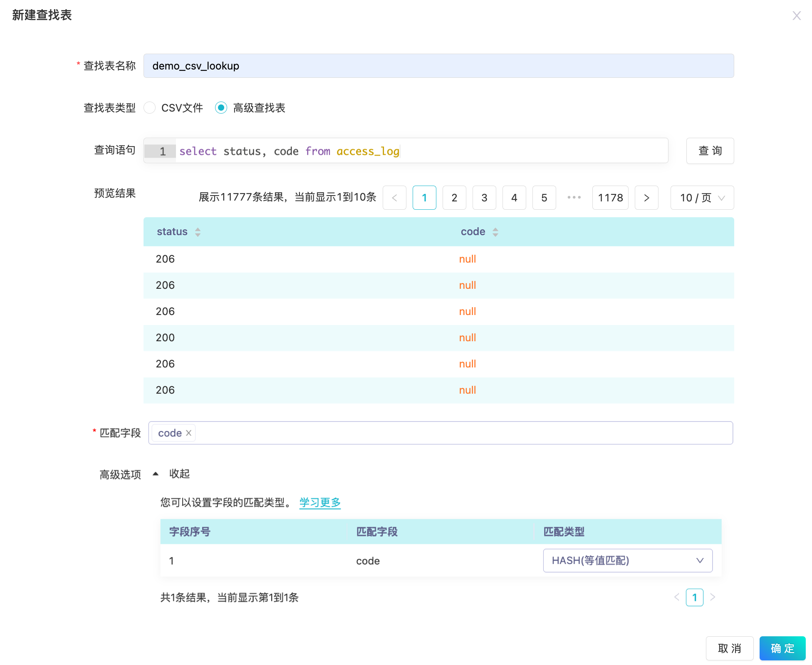Screen dimensions: 812x665
Task: Click the code cell in match-field table
Action: (368, 561)
